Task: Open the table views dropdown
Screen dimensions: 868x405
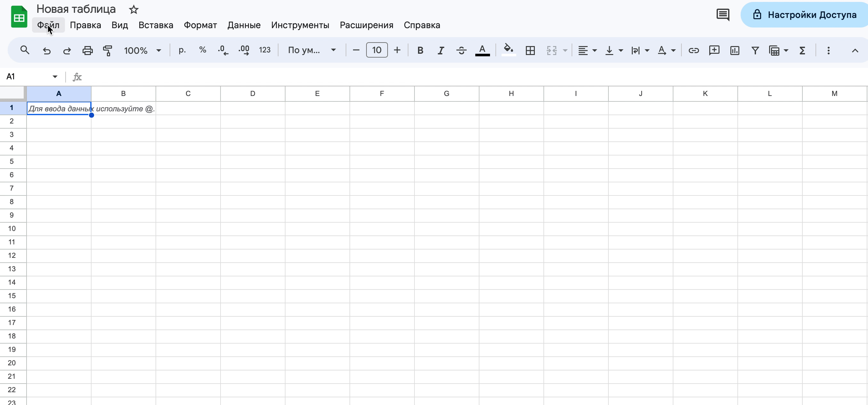Action: 778,51
